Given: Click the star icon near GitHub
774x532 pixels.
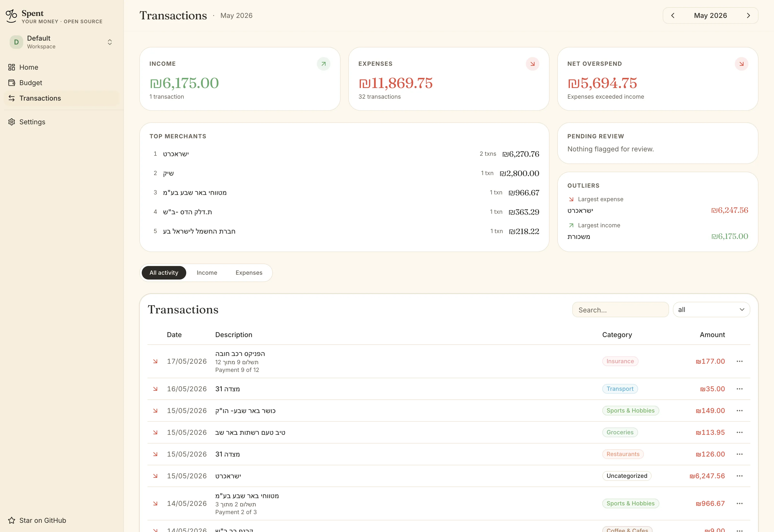Looking at the screenshot, I should (12, 520).
